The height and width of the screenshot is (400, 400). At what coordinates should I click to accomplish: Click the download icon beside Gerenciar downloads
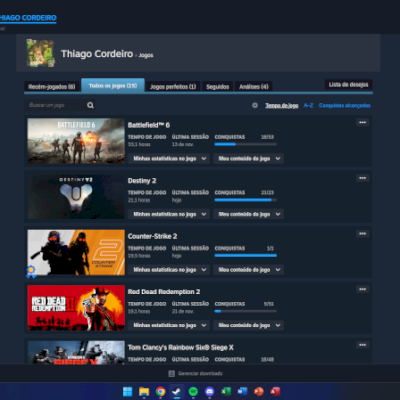tap(171, 373)
